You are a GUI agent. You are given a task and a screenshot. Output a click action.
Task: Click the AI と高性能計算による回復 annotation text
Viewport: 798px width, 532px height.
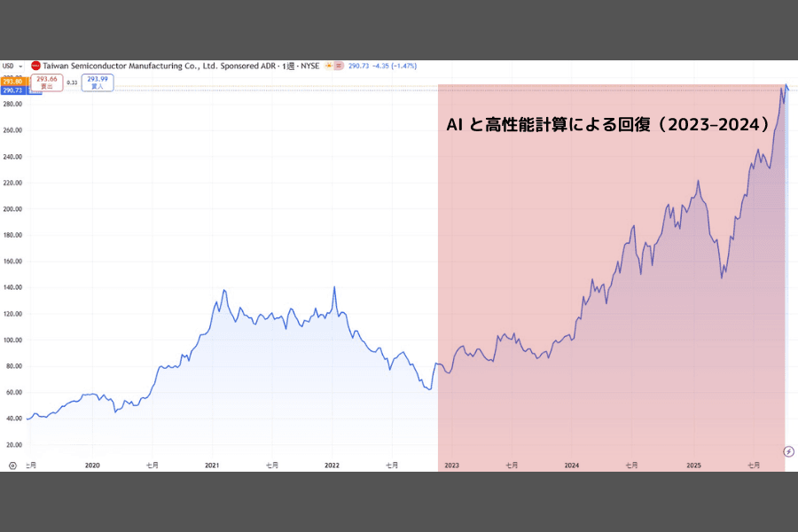point(609,125)
